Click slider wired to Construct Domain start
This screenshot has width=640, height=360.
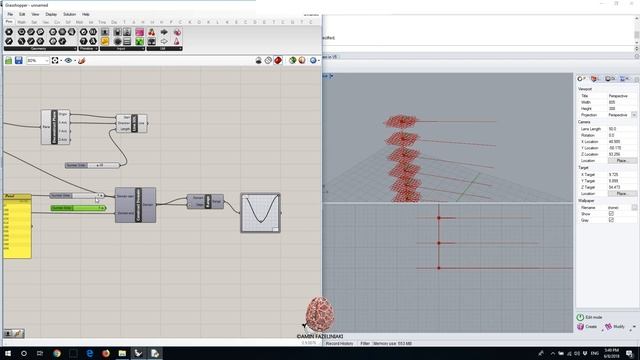pyautogui.click(x=77, y=196)
